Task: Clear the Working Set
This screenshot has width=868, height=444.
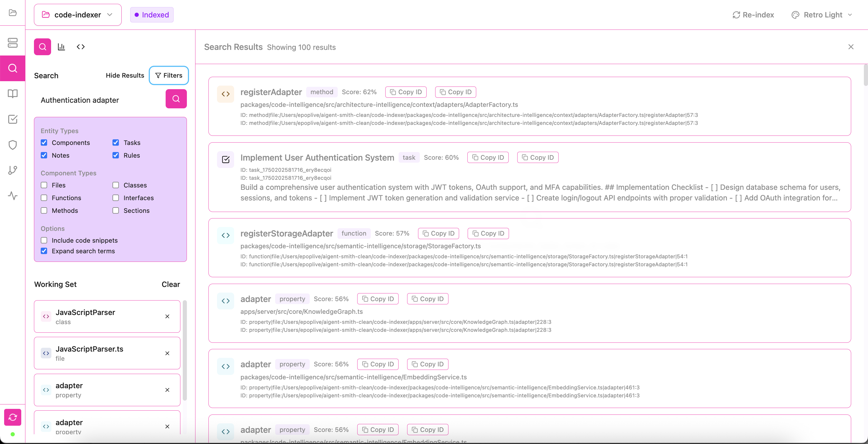Action: [171, 284]
